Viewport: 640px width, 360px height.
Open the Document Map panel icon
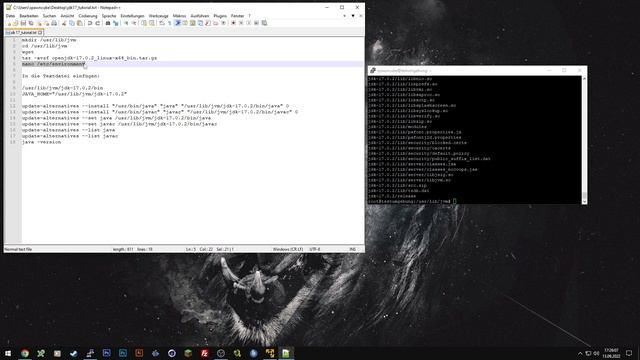point(192,23)
